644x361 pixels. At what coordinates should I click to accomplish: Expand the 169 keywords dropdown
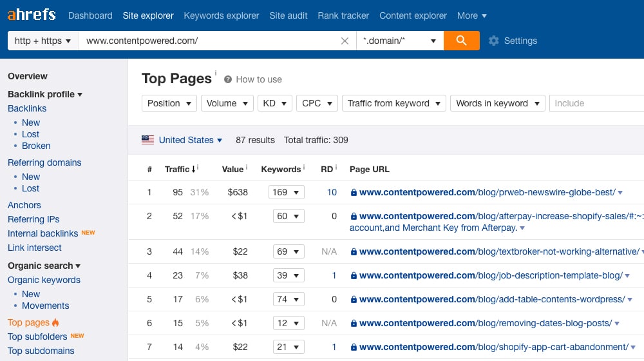click(x=287, y=192)
